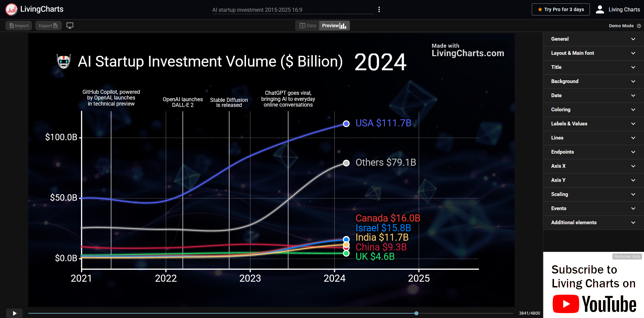644x318 pixels.
Task: Click the 2022 X-axis label
Action: pos(166,278)
